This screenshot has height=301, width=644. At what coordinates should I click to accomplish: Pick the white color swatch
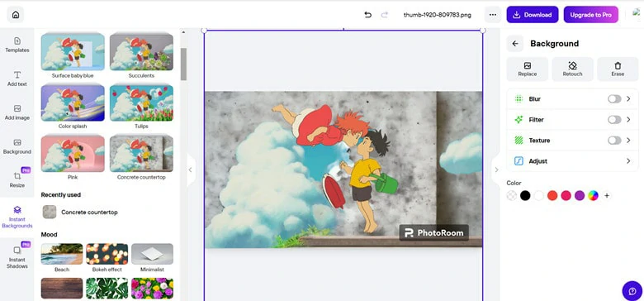point(539,196)
